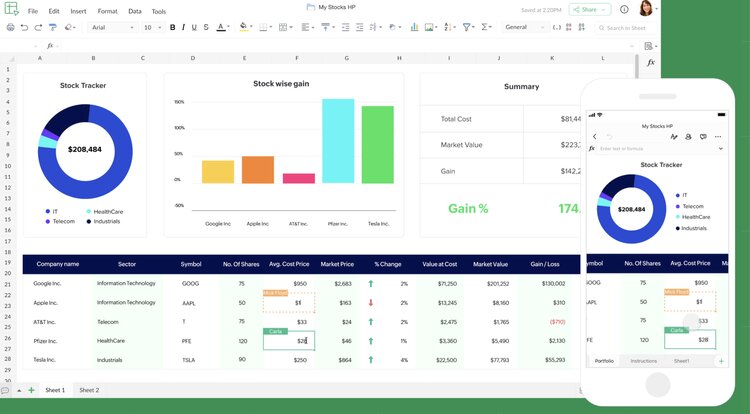Expand the phone formula bar chevron
The height and width of the screenshot is (414, 750).
720,149
